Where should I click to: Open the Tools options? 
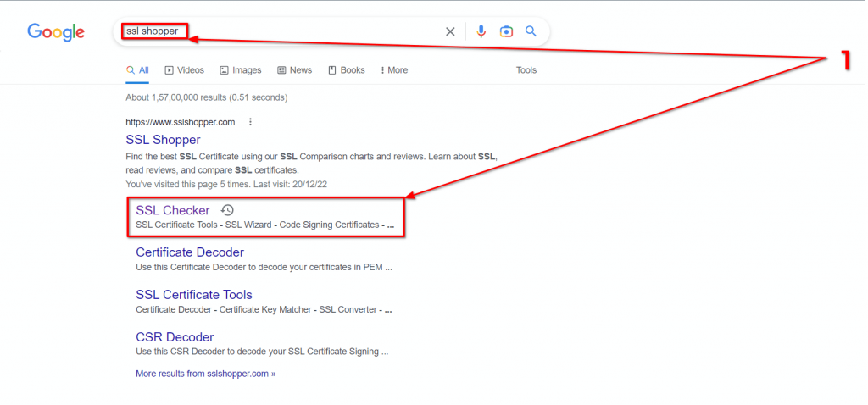click(526, 70)
